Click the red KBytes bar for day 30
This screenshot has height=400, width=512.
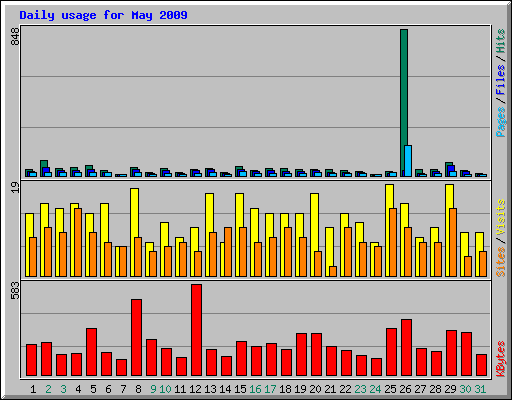pyautogui.click(x=466, y=354)
